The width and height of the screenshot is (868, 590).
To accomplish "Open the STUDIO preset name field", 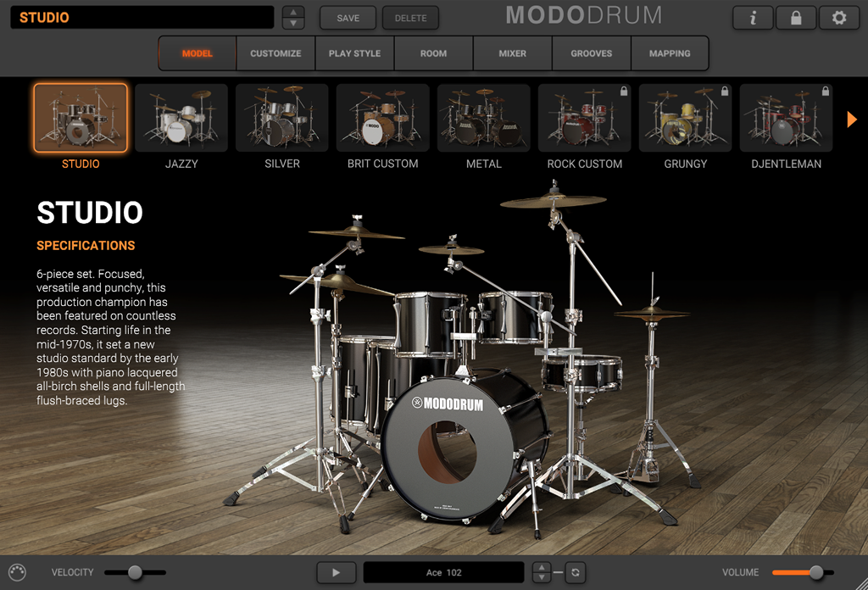I will (142, 18).
